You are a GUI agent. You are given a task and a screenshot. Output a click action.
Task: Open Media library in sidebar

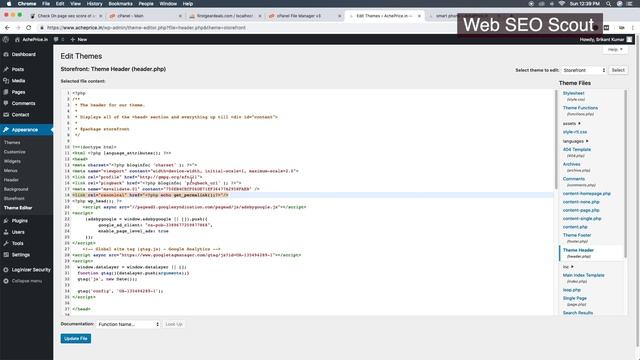pyautogui.click(x=18, y=81)
